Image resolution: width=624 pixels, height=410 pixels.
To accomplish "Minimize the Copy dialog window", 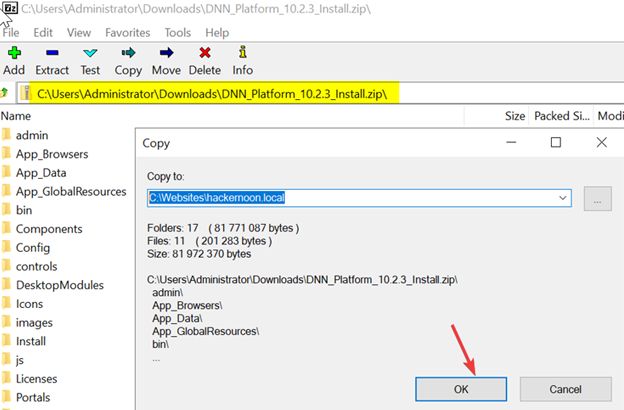I will (511, 142).
